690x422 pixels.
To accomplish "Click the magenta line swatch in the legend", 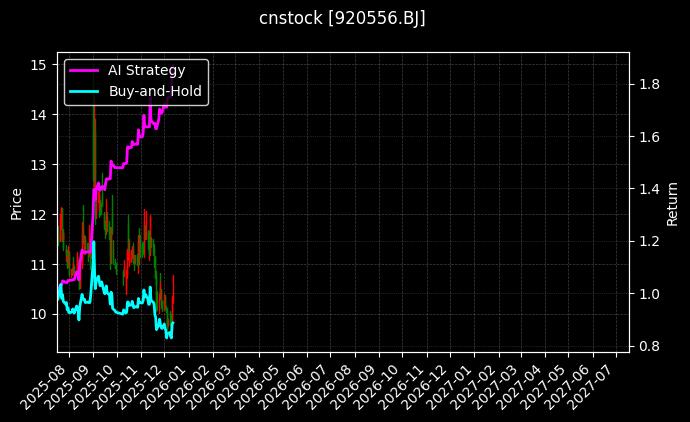I will 83,70.
